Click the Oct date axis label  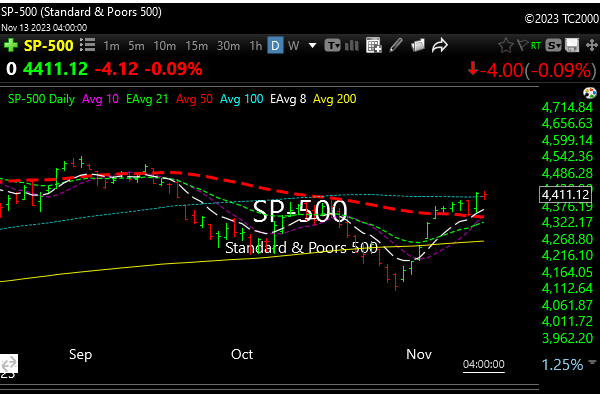242,354
